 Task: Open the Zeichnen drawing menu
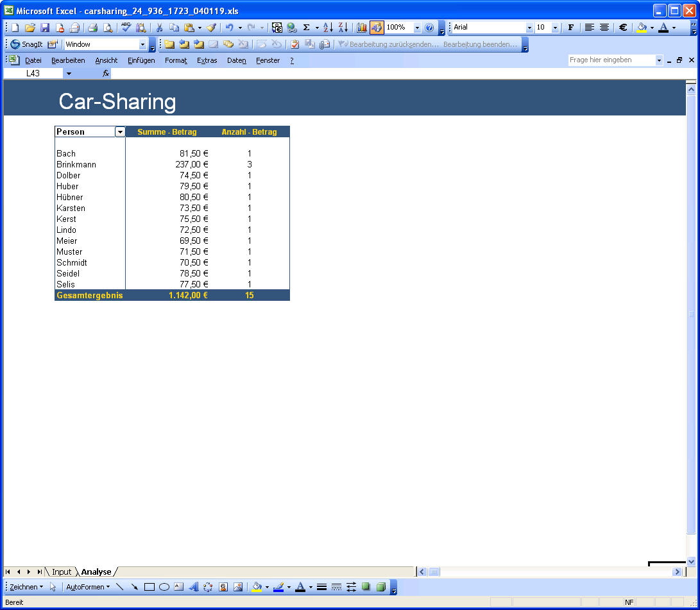26,587
